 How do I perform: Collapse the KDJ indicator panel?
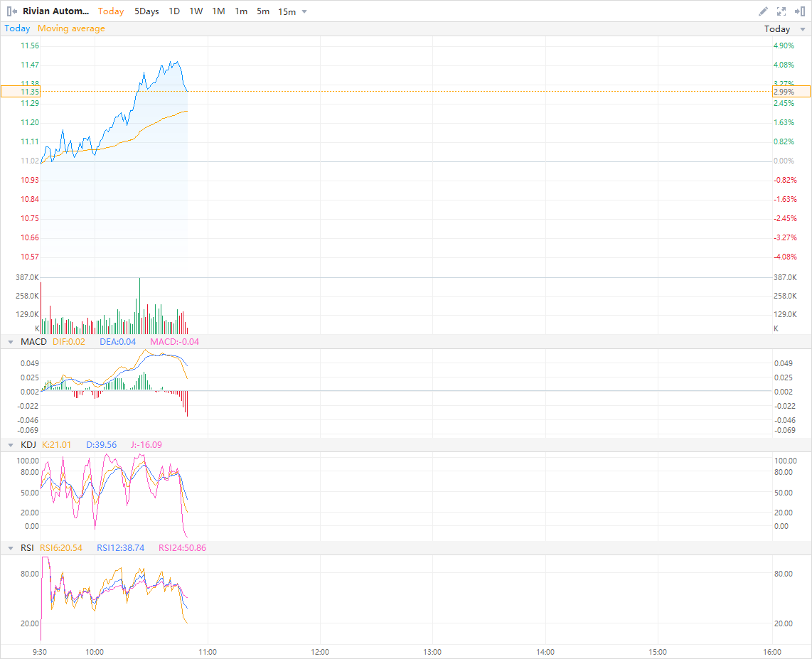point(11,445)
